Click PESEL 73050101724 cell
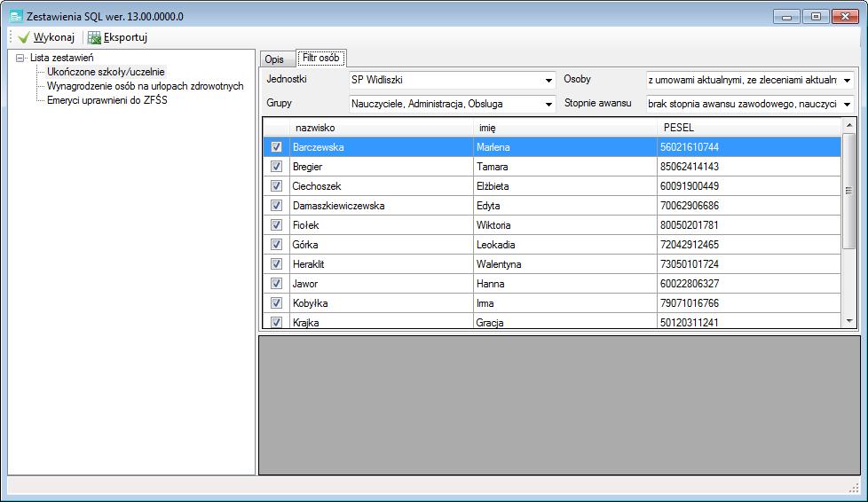 pos(749,264)
